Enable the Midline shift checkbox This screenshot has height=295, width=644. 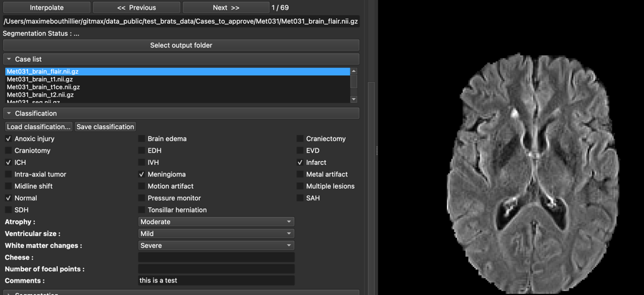pos(8,186)
